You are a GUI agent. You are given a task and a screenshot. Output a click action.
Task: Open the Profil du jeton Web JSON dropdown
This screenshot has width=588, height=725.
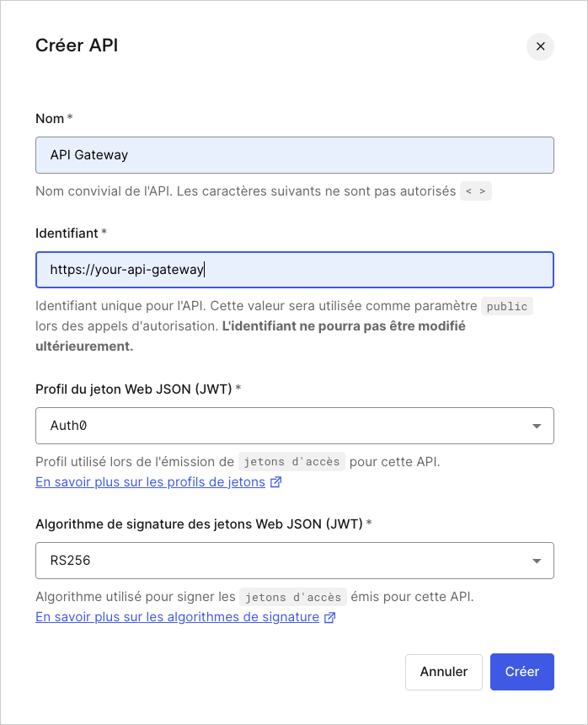[x=294, y=426]
